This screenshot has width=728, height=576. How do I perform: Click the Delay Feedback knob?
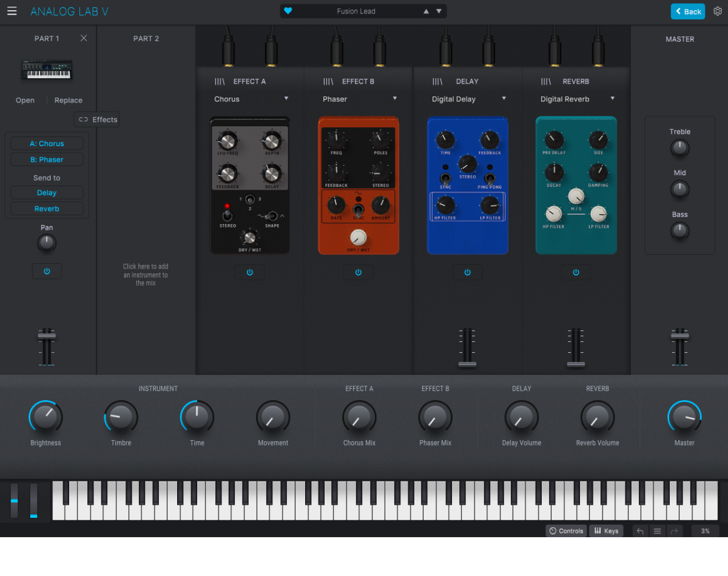(x=490, y=140)
